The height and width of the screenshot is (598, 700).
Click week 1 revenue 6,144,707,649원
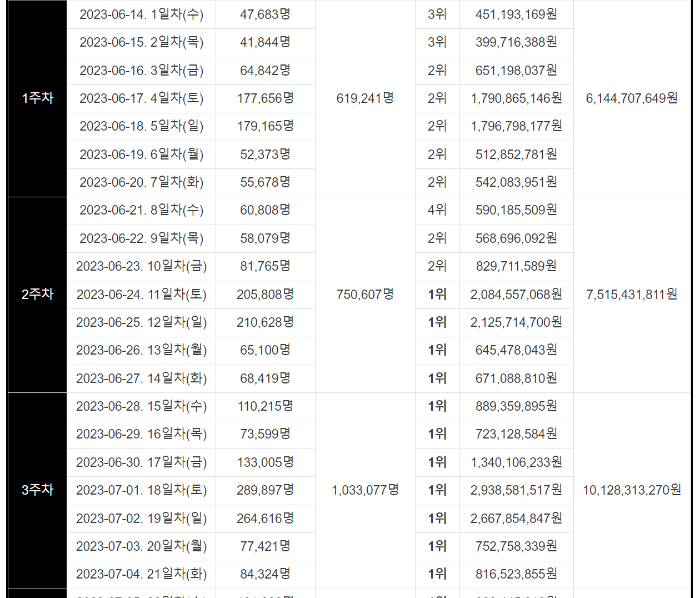(632, 98)
